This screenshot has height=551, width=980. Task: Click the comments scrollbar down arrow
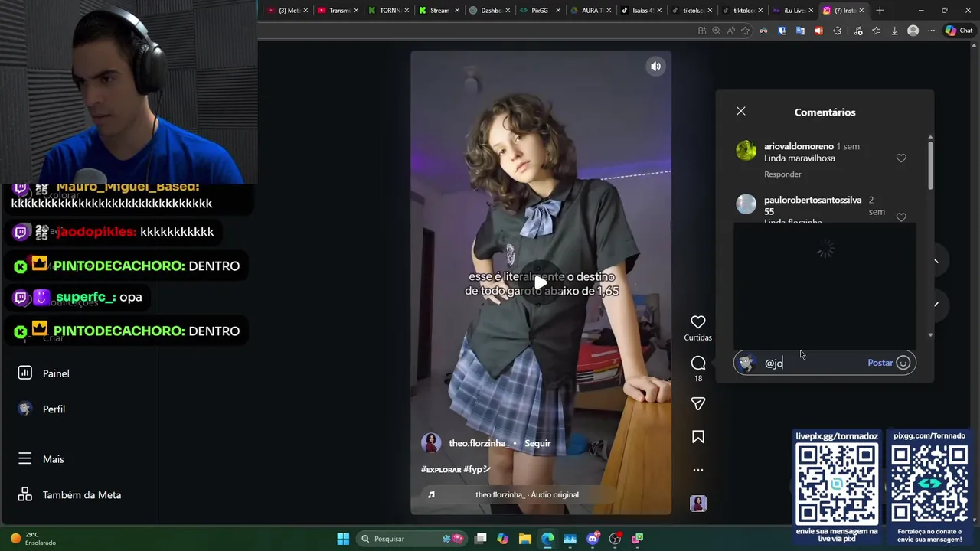click(930, 334)
